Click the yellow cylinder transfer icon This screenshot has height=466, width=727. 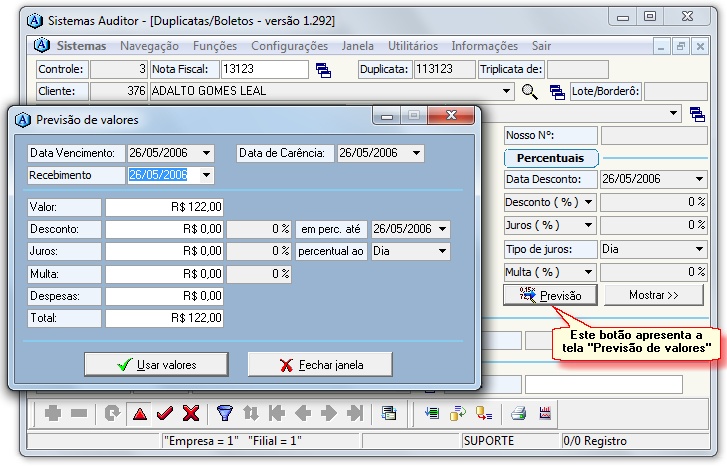(x=458, y=413)
